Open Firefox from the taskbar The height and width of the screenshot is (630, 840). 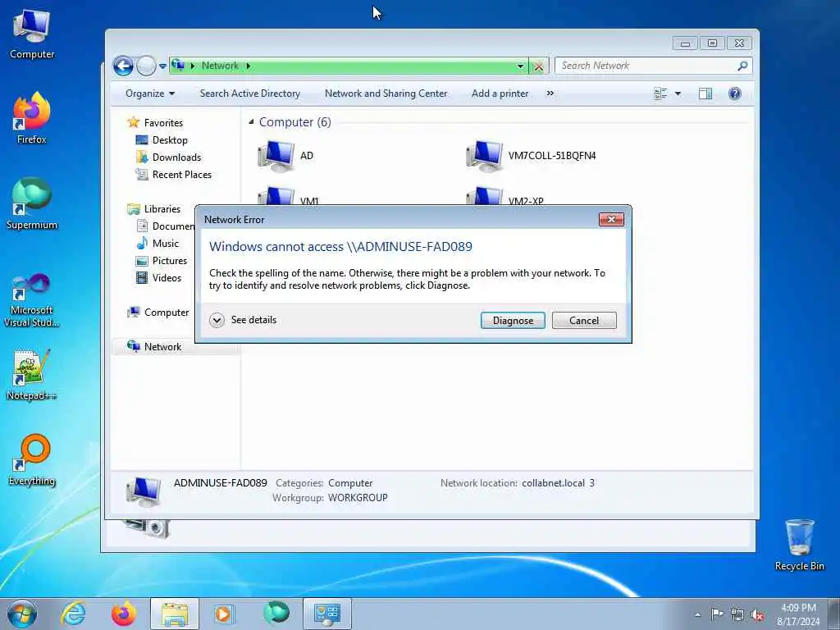tap(123, 614)
